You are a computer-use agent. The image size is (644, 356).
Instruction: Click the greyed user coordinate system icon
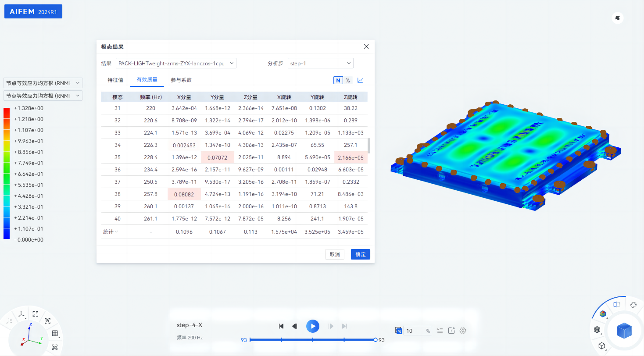pos(9,321)
